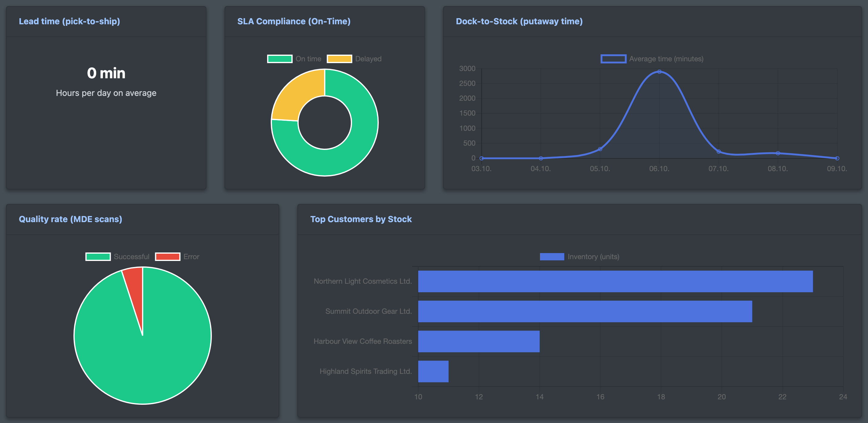Click the Northern Light Cosmetics Ltd. bar
Viewport: 868px width, 423px height.
tap(615, 281)
